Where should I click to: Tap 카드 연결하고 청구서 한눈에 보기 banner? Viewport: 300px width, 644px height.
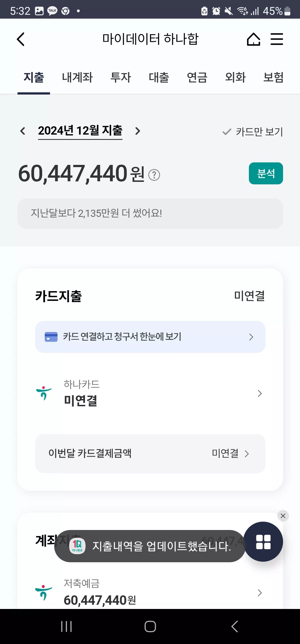point(150,337)
